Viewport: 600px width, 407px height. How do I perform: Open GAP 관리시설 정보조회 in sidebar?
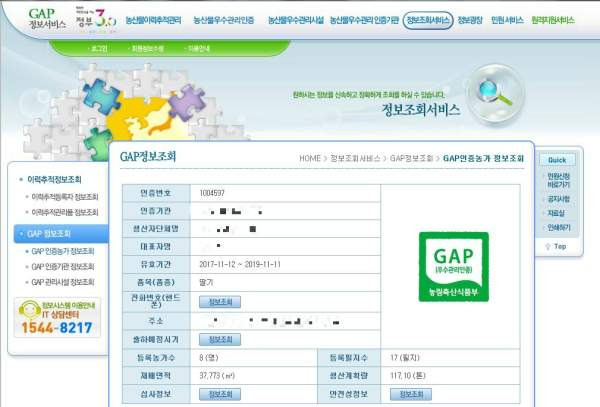click(63, 282)
